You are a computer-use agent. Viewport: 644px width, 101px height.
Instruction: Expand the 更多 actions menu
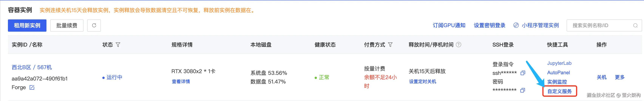coord(619,77)
